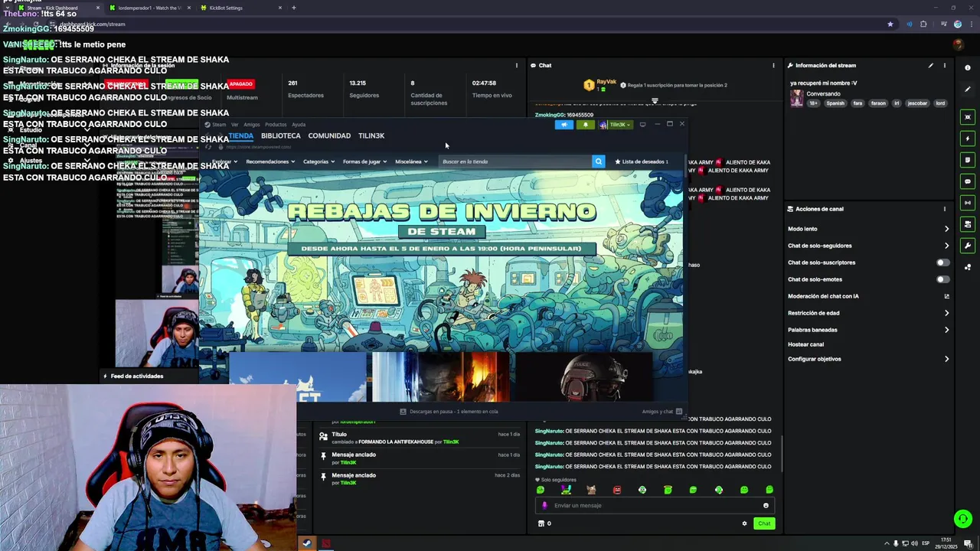Image resolution: width=980 pixels, height=551 pixels.
Task: Click Hostear canal action
Action: (x=805, y=344)
